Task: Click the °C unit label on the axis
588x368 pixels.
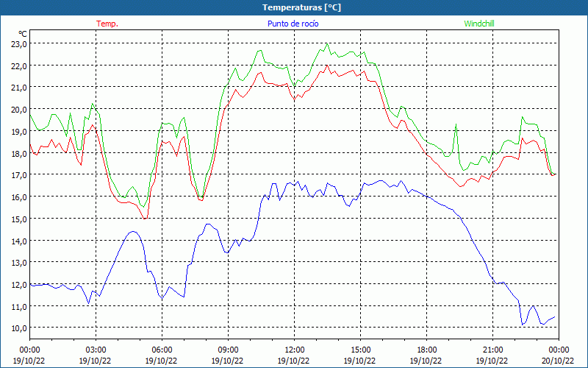Action: [23, 34]
